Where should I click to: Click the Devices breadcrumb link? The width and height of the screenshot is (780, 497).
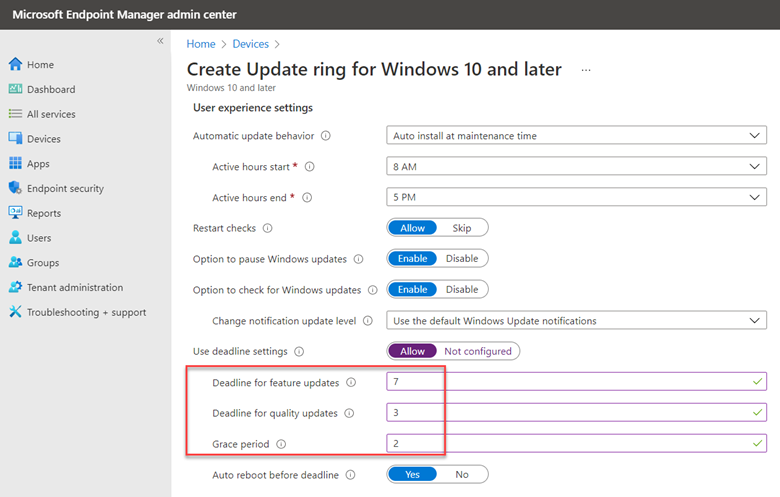tap(251, 44)
